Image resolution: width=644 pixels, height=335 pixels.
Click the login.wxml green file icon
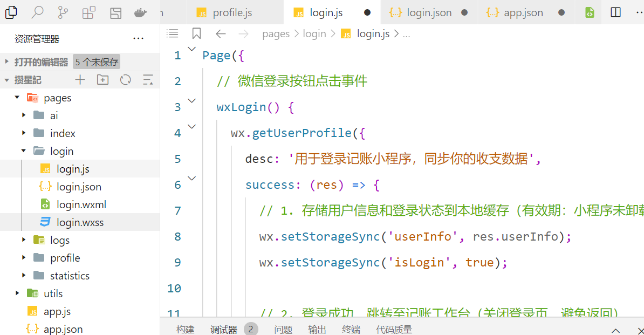45,204
